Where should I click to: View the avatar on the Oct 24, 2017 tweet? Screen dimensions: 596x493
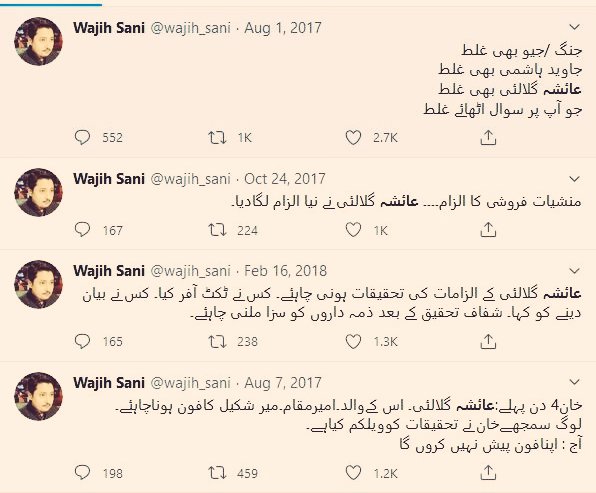tap(38, 192)
